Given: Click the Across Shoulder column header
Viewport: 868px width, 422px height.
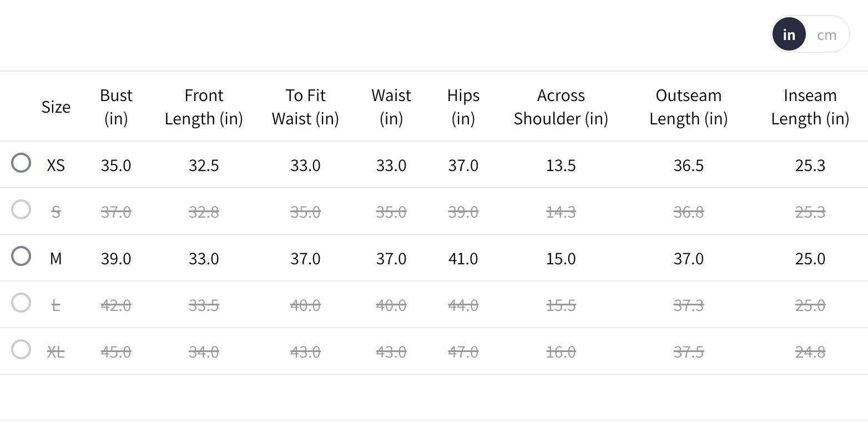Looking at the screenshot, I should pos(561,107).
